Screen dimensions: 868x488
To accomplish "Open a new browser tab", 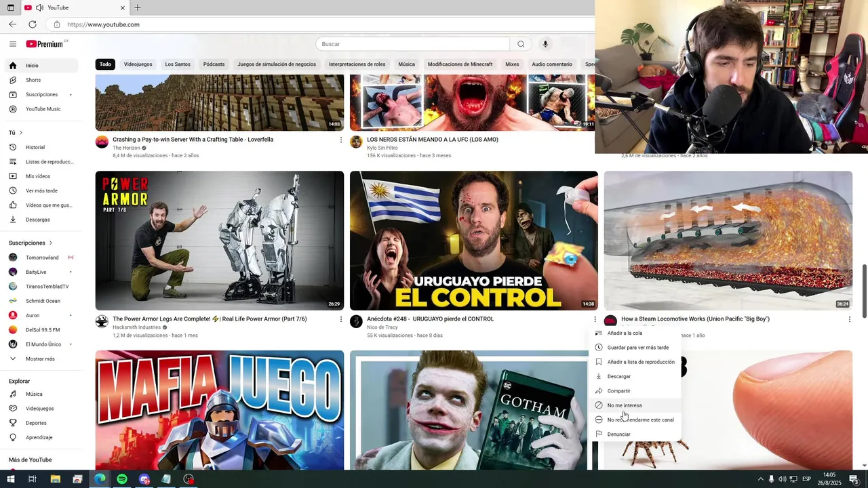I will [138, 7].
